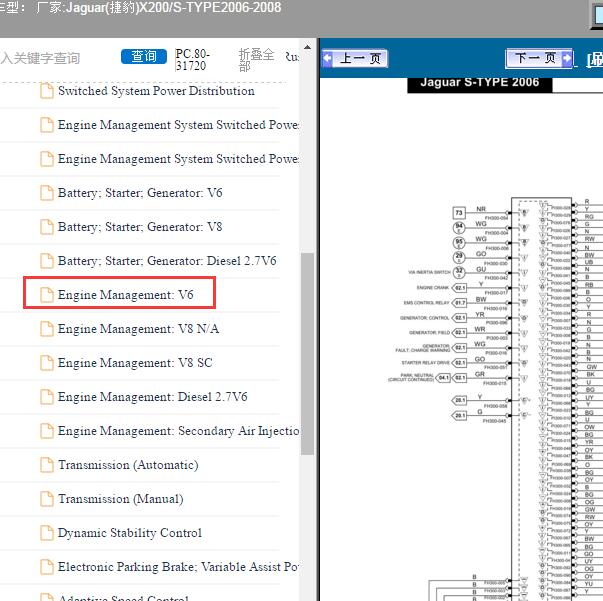
Task: Click the 折叠全部 collapse all link
Action: coord(256,60)
